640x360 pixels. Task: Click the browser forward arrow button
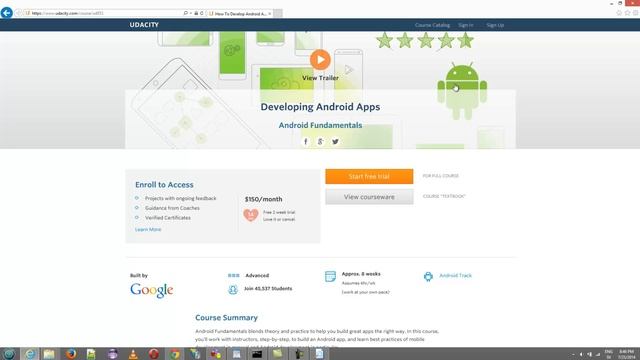click(18, 13)
